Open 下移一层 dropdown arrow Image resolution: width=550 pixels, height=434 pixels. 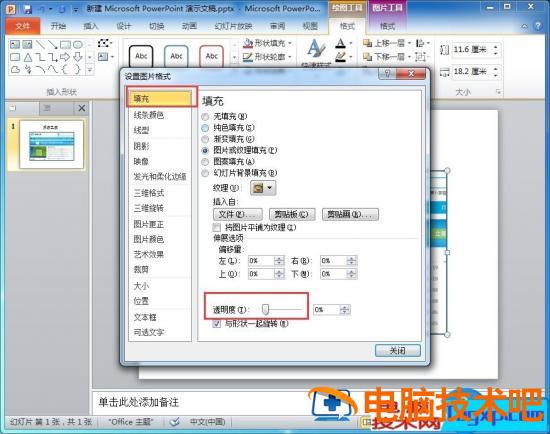[409, 56]
